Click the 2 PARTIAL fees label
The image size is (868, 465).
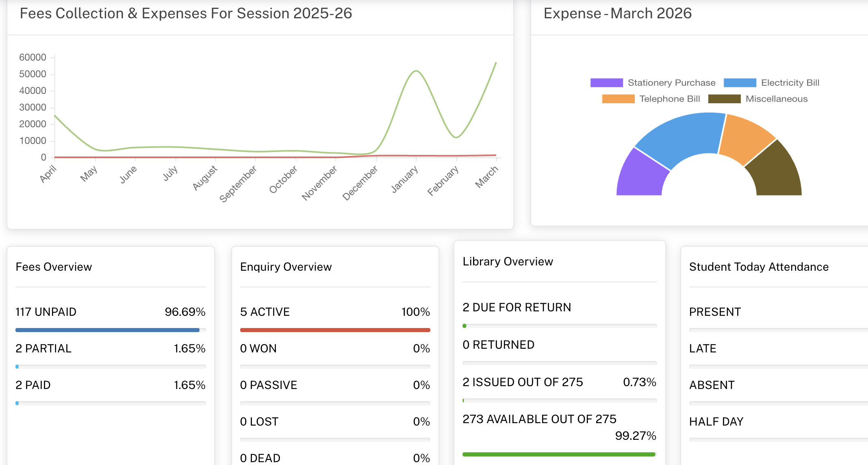(43, 349)
